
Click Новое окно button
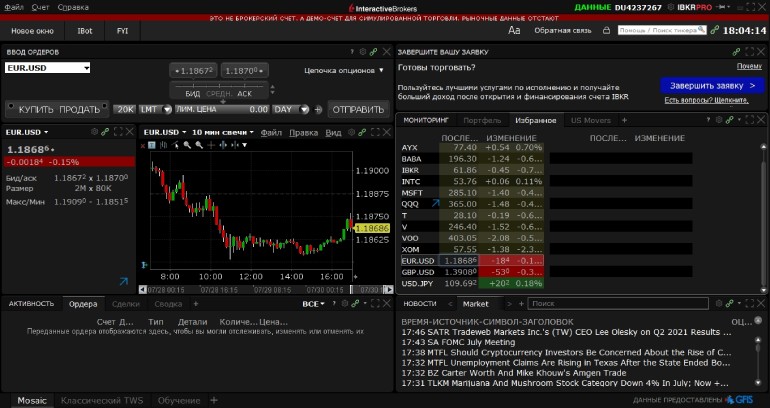(32, 30)
